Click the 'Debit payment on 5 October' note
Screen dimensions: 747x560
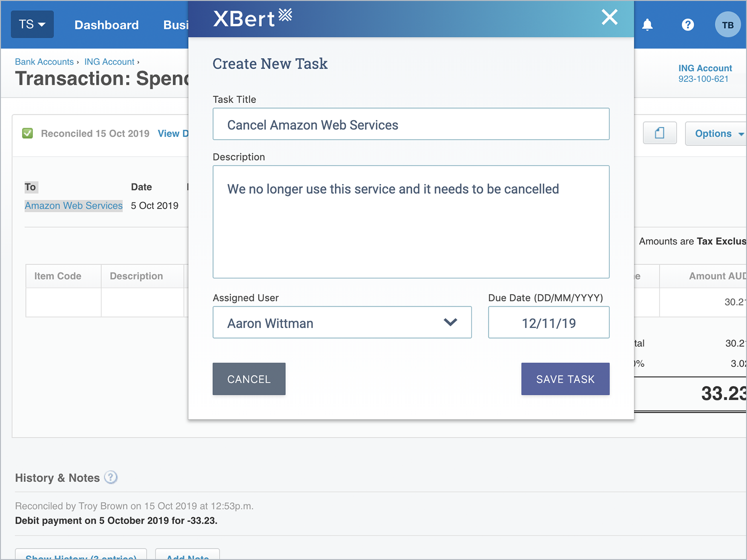point(116,520)
